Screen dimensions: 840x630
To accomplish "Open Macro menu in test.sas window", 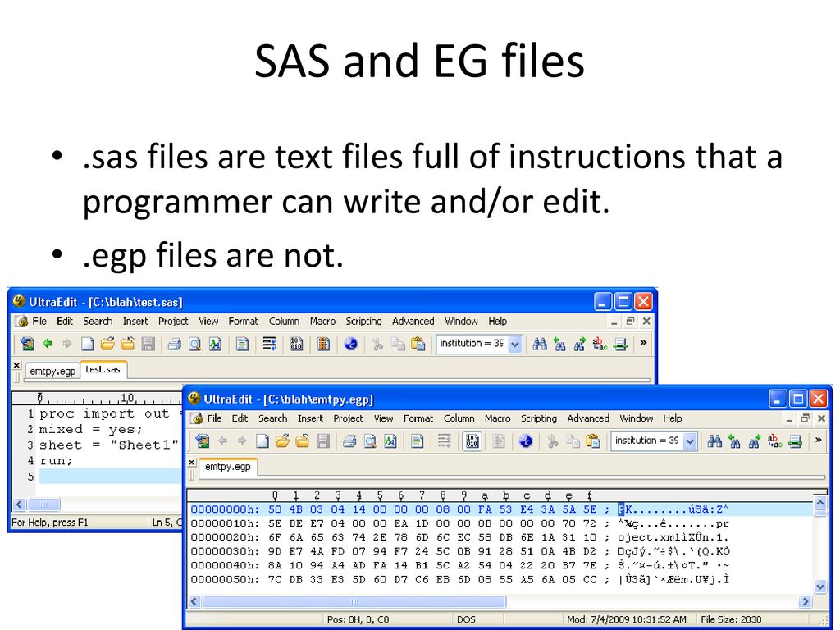I will click(x=322, y=322).
